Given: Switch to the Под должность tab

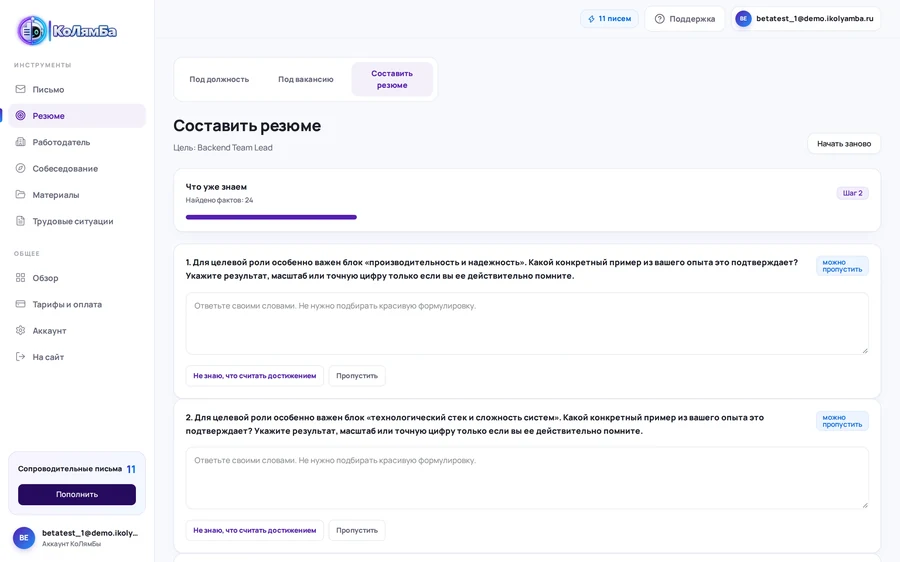Looking at the screenshot, I should click(219, 79).
